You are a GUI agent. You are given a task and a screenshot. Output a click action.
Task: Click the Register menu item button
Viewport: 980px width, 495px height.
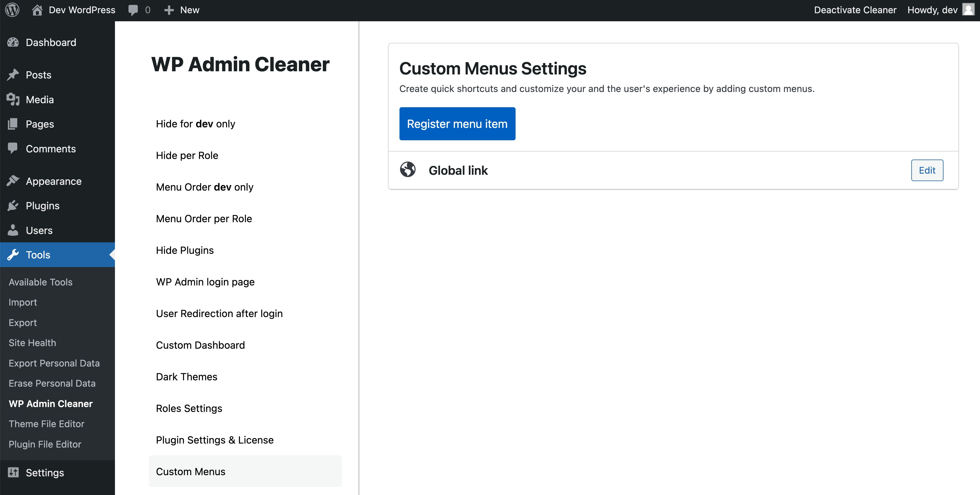[x=457, y=124]
